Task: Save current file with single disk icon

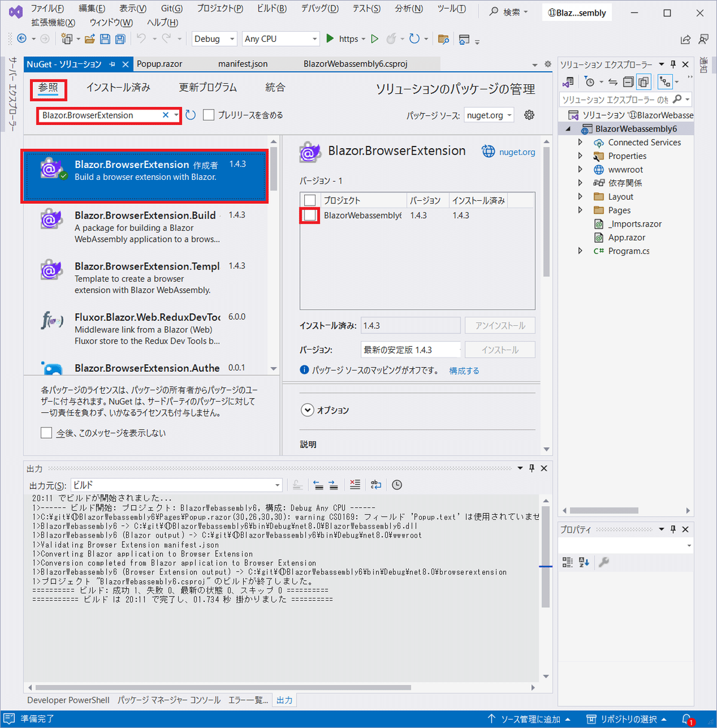Action: [x=105, y=39]
